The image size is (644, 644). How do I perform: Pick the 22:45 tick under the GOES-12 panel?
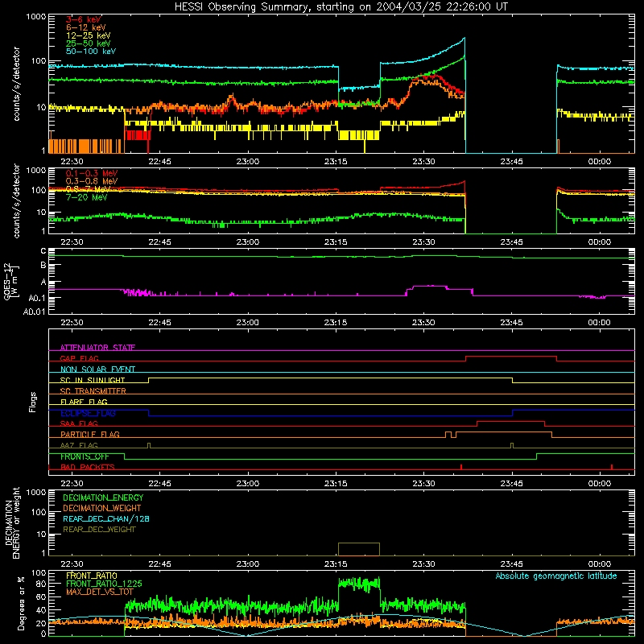[x=159, y=323]
